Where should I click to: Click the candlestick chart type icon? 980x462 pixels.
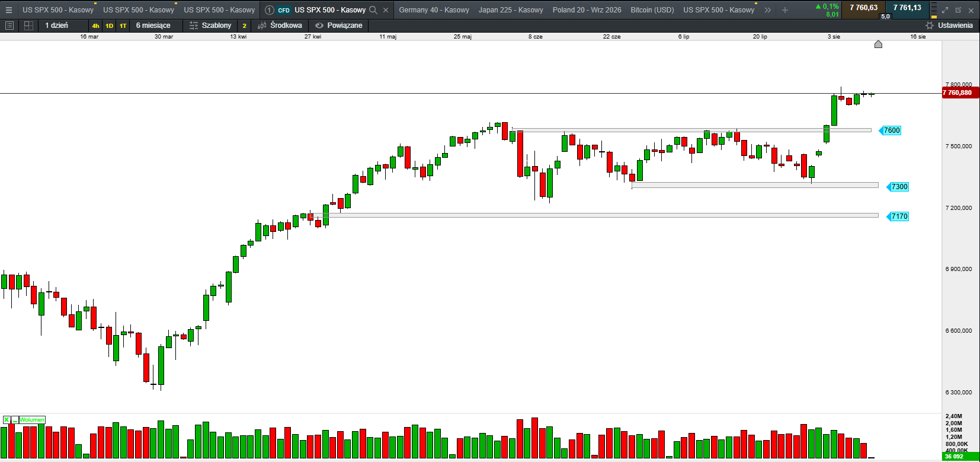tap(262, 26)
